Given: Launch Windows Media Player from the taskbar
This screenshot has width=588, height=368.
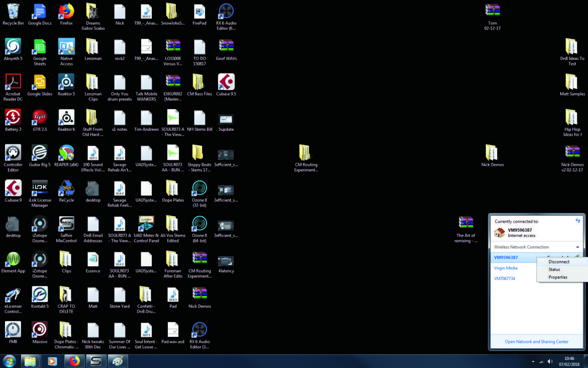Looking at the screenshot, I should tap(52, 361).
